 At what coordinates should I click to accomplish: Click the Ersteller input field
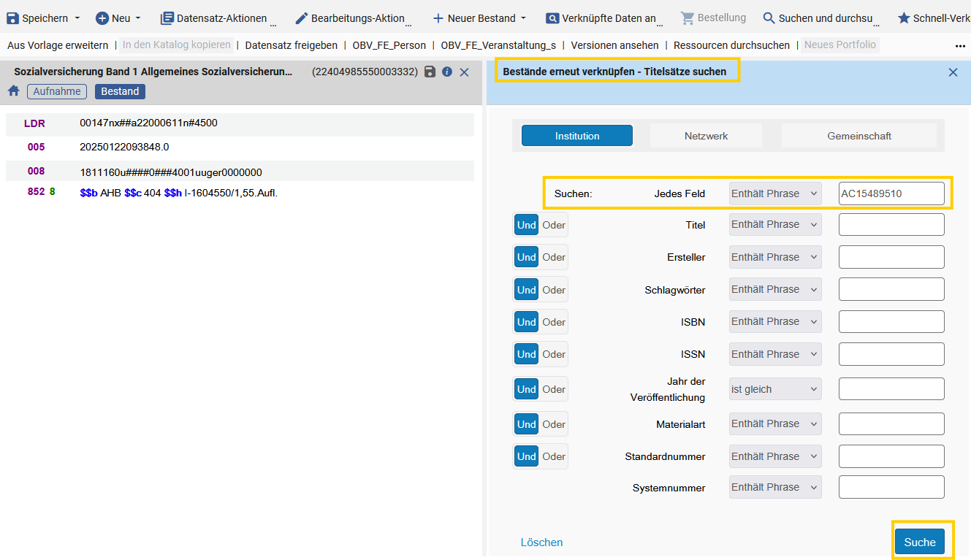point(891,257)
